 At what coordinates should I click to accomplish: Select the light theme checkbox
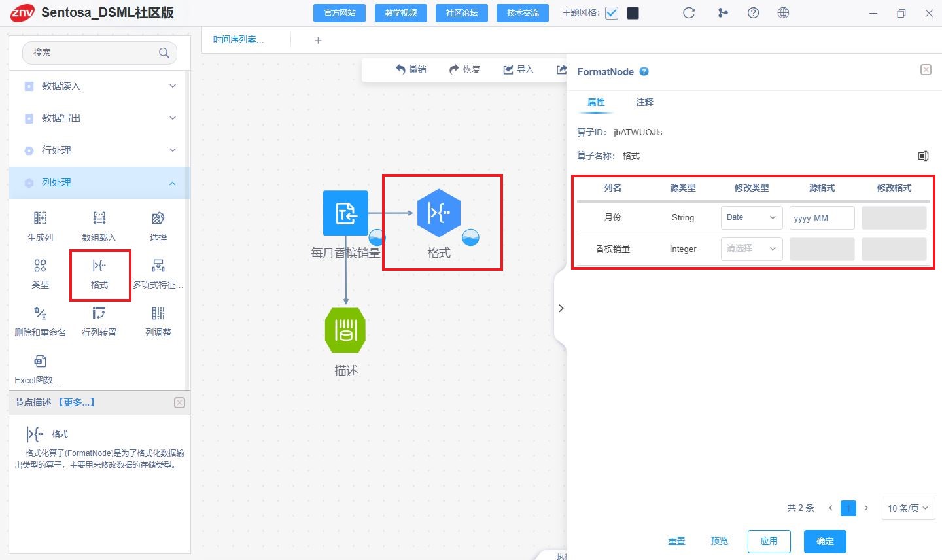point(612,13)
